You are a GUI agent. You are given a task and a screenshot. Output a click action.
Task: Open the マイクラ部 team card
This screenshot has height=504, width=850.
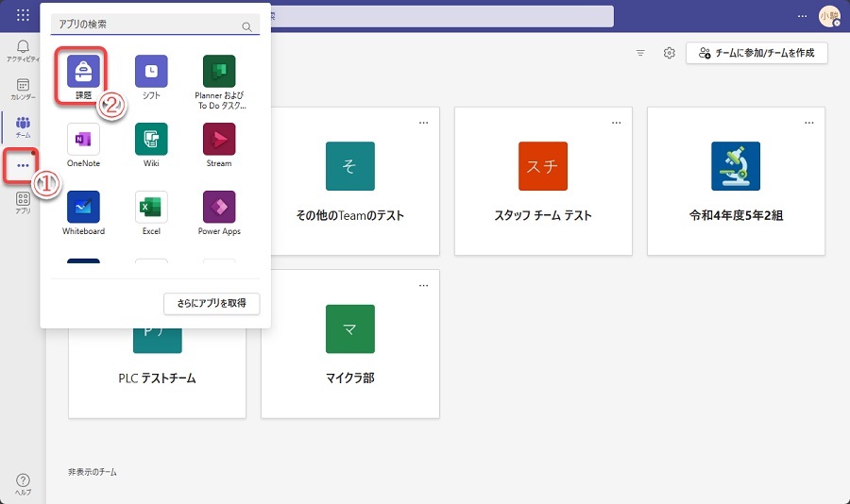point(350,344)
